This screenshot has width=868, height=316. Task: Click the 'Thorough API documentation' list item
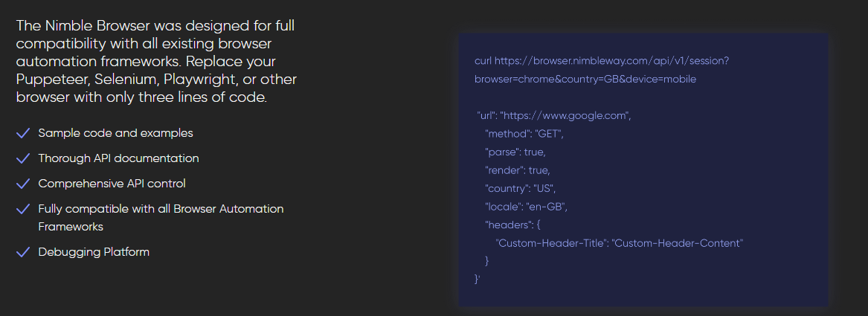tap(118, 158)
